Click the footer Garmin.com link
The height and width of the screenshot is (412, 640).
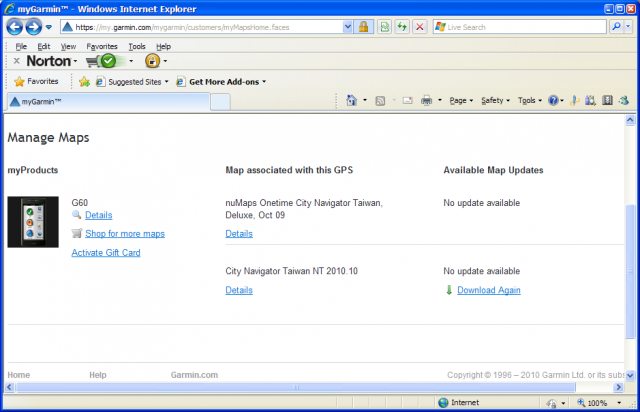(194, 375)
